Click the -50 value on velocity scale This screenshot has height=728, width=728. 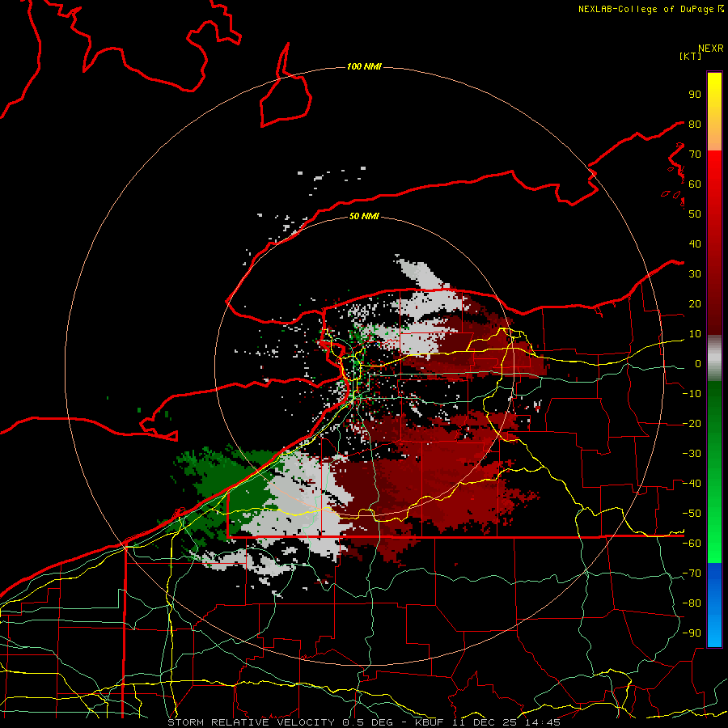(692, 514)
